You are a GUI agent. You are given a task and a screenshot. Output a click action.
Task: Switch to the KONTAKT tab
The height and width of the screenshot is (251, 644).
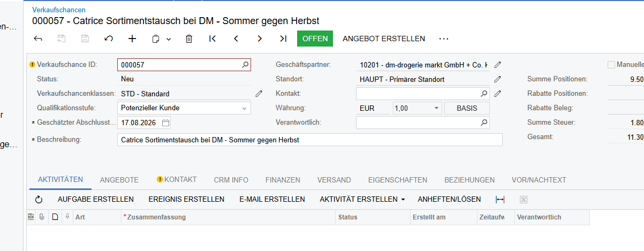(x=177, y=180)
